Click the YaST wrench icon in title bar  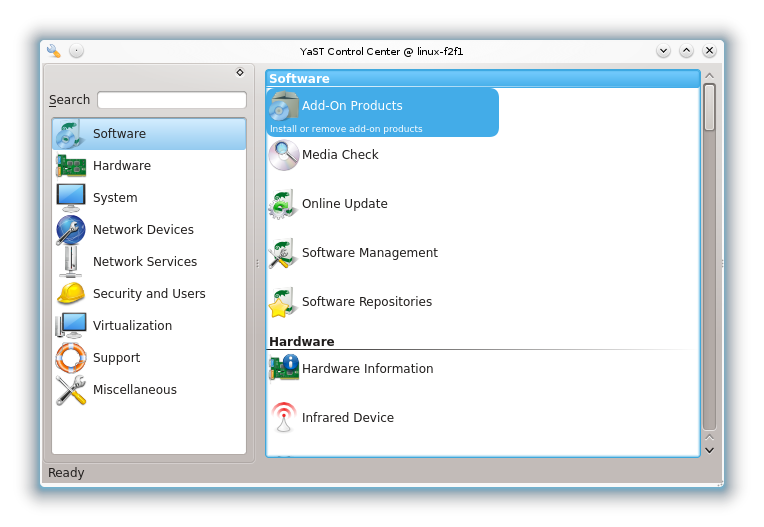[x=54, y=51]
